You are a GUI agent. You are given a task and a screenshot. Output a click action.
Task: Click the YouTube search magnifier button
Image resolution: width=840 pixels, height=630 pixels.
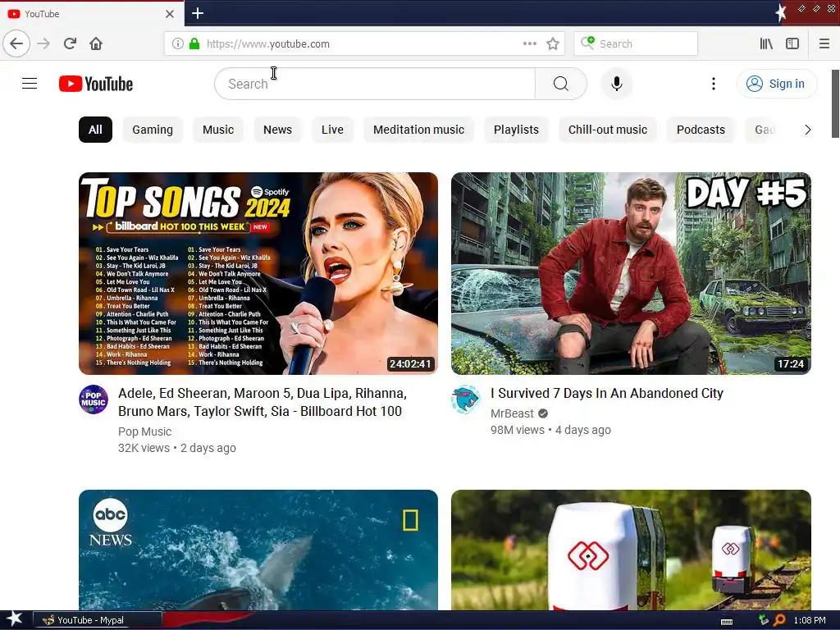click(x=560, y=84)
